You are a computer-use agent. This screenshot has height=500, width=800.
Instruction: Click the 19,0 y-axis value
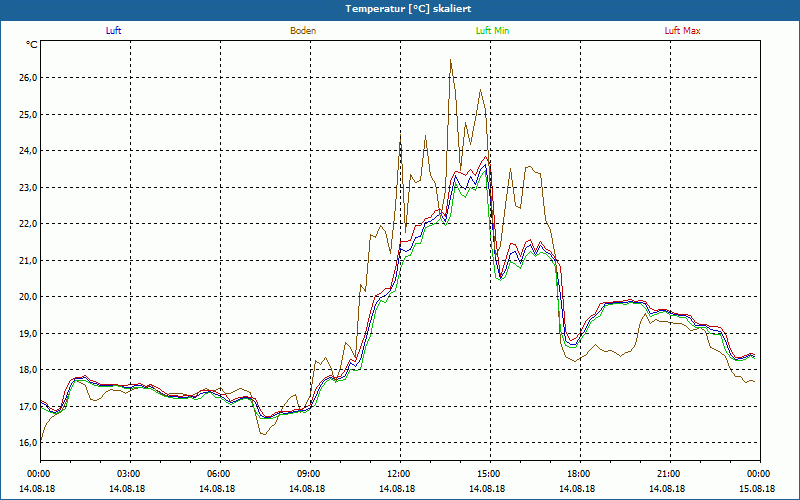29,334
